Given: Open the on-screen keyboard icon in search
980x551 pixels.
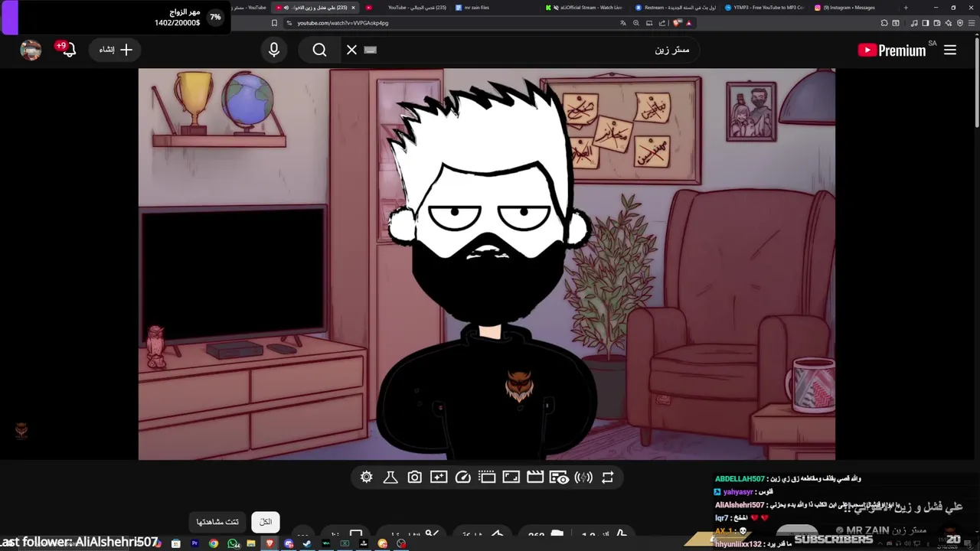Looking at the screenshot, I should tap(371, 50).
